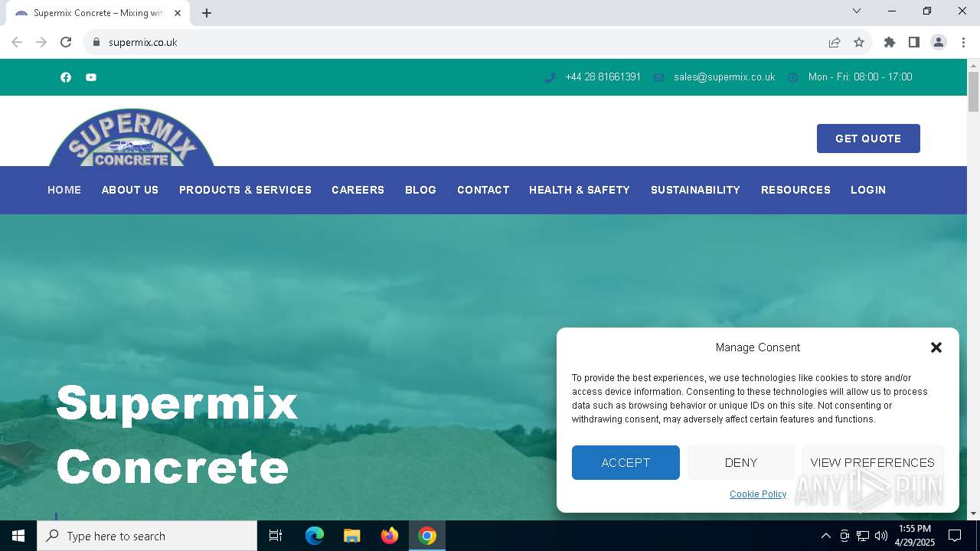Screen dimensions: 980x551
Task: Open Task View on the taskbar
Action: [x=276, y=536]
